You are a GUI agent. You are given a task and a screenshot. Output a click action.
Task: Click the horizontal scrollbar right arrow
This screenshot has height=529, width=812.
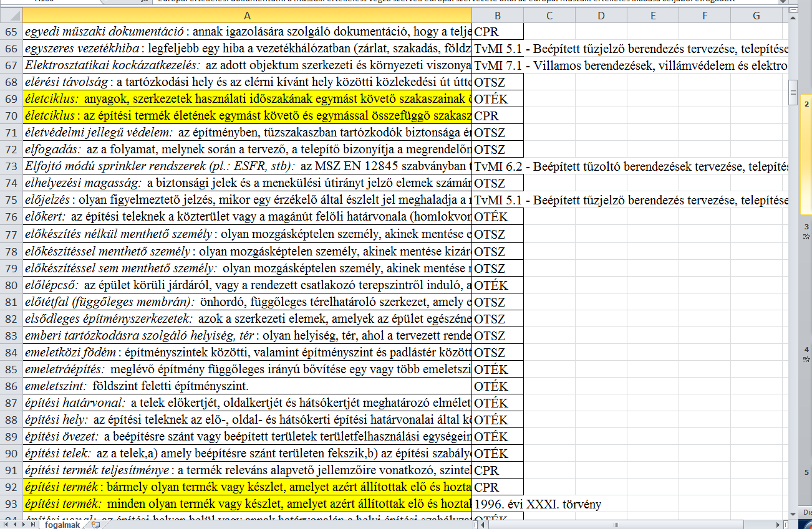[777, 524]
